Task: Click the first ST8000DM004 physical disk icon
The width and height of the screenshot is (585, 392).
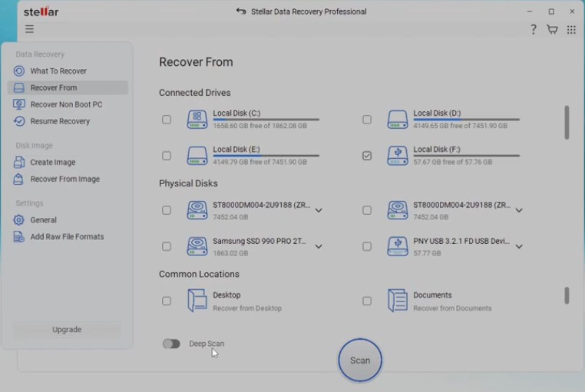Action: click(197, 210)
